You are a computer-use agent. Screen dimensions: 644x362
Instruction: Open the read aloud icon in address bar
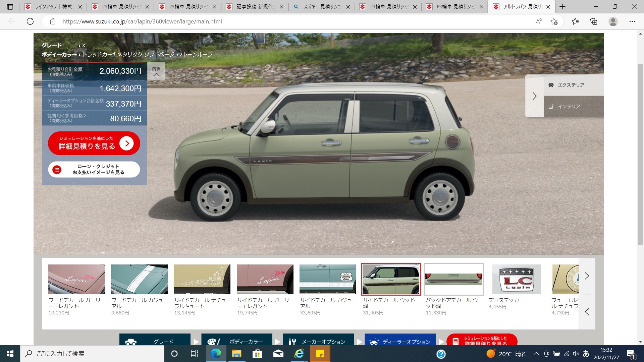point(539,21)
